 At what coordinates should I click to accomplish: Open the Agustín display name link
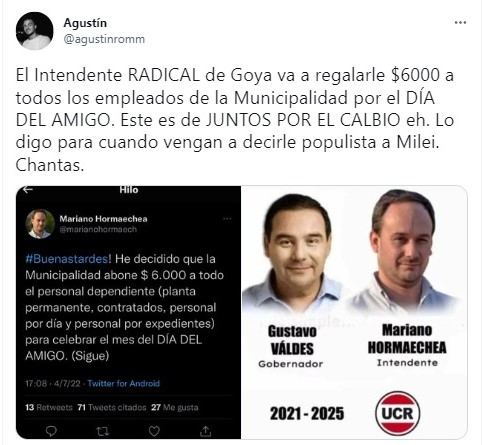pos(85,23)
